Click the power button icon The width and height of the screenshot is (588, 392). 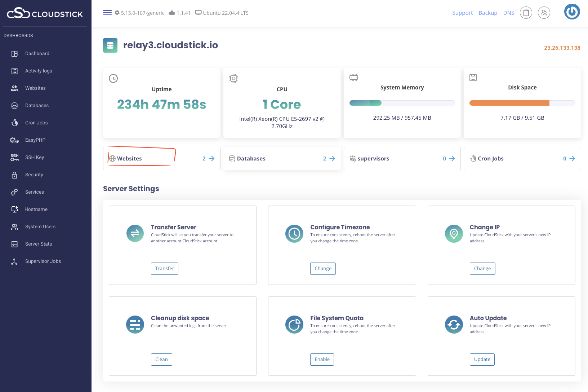tap(571, 12)
